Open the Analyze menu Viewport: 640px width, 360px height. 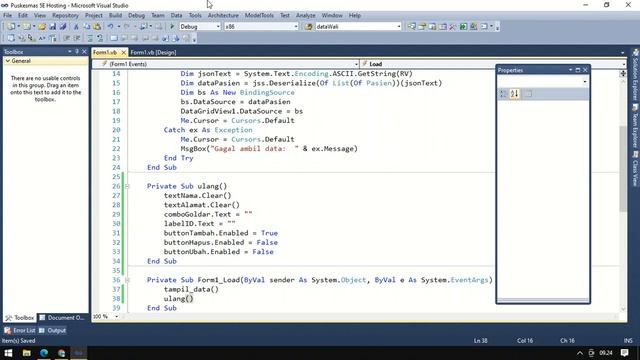(305, 15)
